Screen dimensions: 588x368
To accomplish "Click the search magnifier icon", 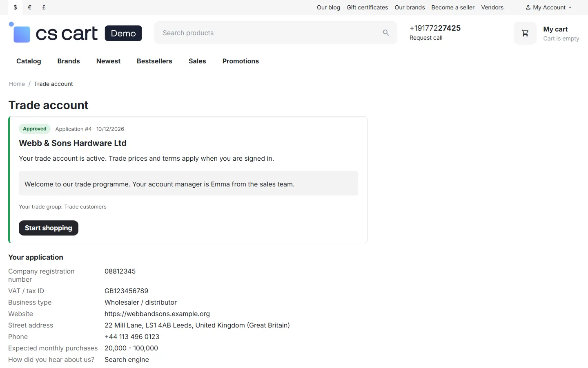I will 386,33.
